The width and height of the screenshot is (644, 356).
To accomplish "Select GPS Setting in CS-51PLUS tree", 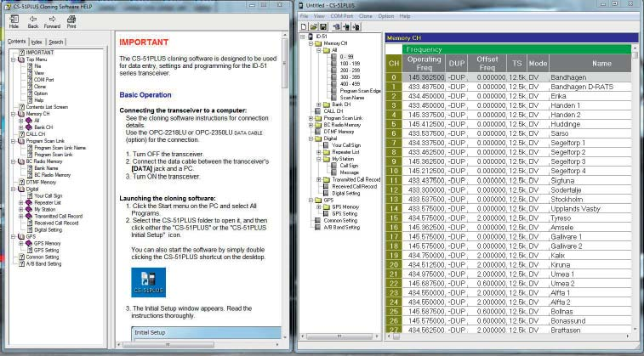I will 345,213.
